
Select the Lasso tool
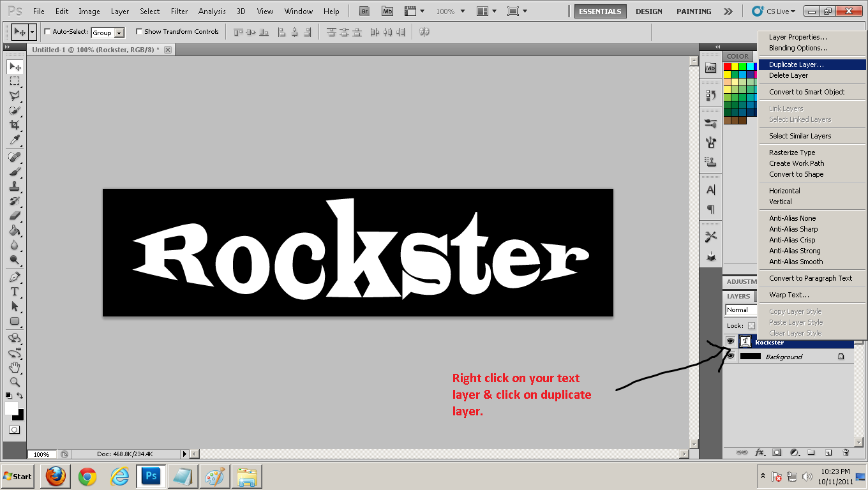click(x=14, y=96)
